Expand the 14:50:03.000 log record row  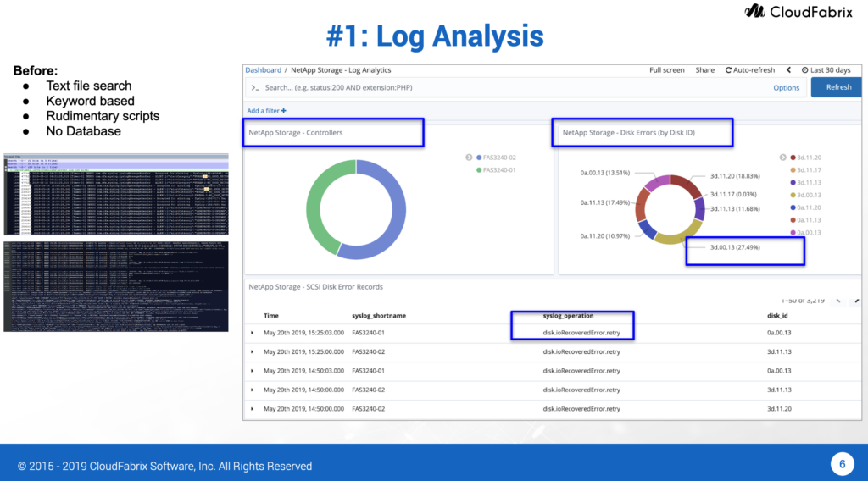point(253,371)
